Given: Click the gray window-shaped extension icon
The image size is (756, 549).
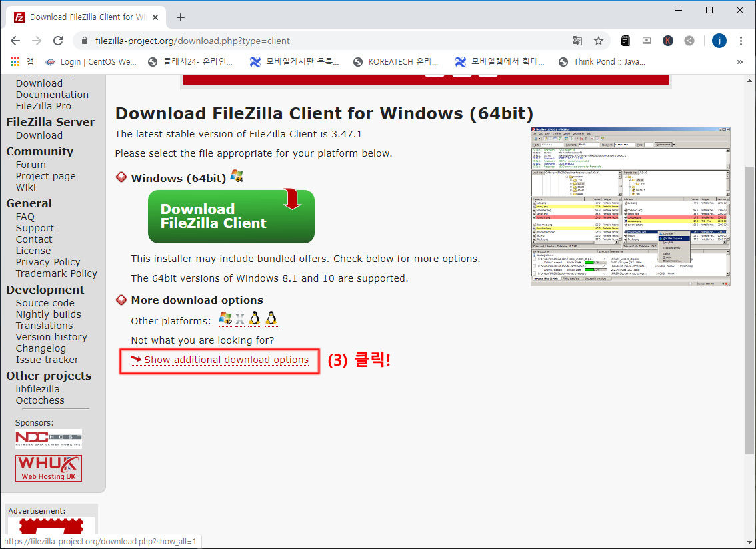Looking at the screenshot, I should [647, 41].
